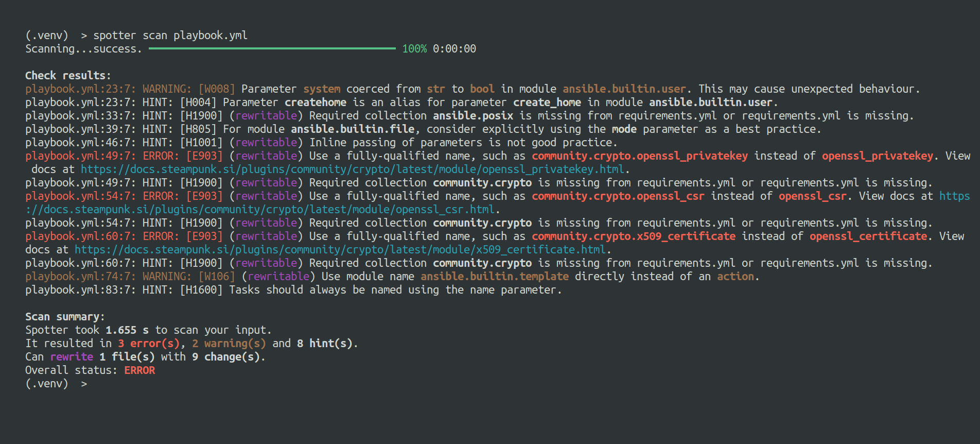The width and height of the screenshot is (980, 444).
Task: Click the [W008] warning code
Action: coord(217,89)
